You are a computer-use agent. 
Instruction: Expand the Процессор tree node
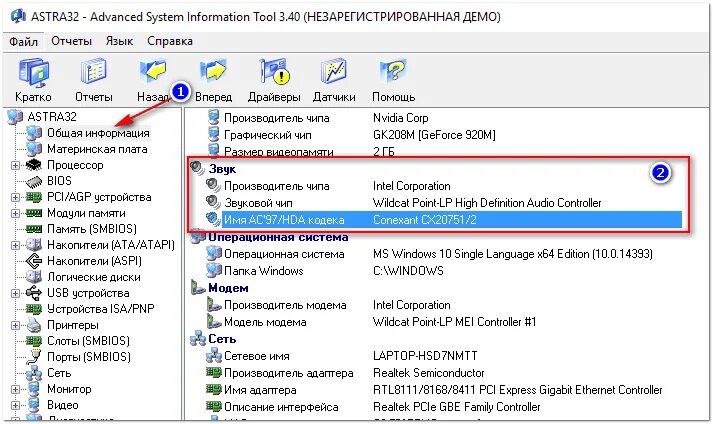(x=15, y=166)
